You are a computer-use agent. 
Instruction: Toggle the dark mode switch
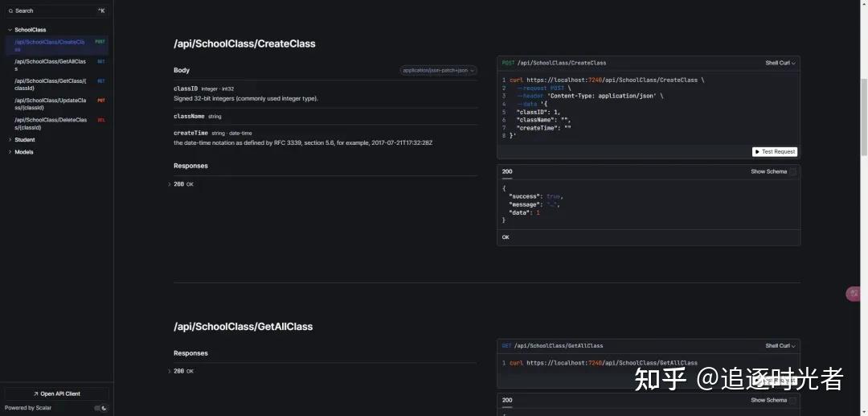tap(100, 408)
